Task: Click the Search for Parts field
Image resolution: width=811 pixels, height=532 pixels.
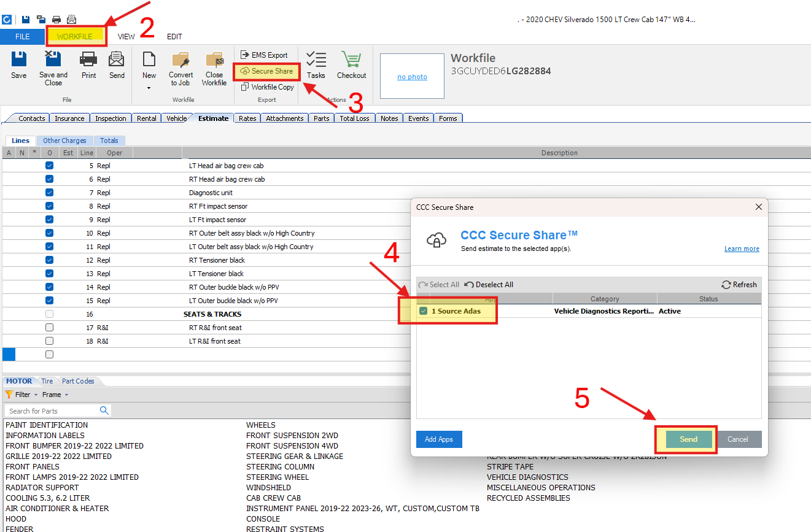Action: 52,411
